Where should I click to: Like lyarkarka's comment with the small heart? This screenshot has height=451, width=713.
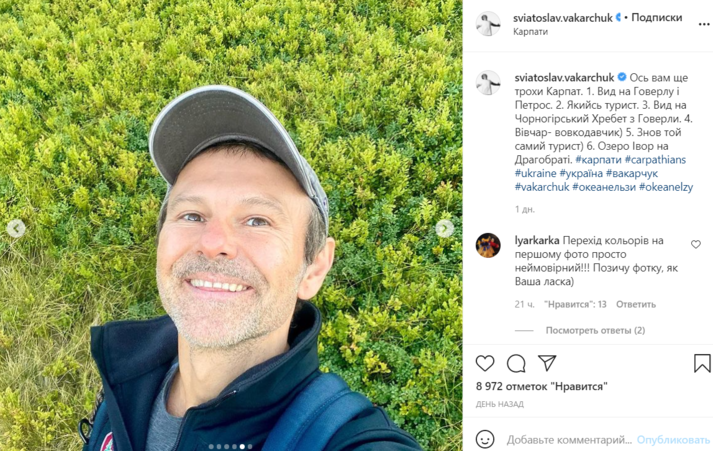pos(696,244)
